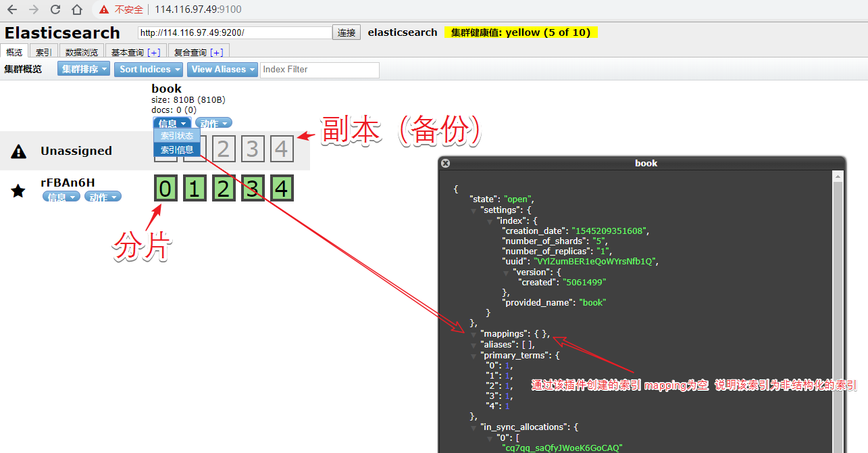The height and width of the screenshot is (453, 868).
Task: Click the 连接 connect button
Action: 347,32
